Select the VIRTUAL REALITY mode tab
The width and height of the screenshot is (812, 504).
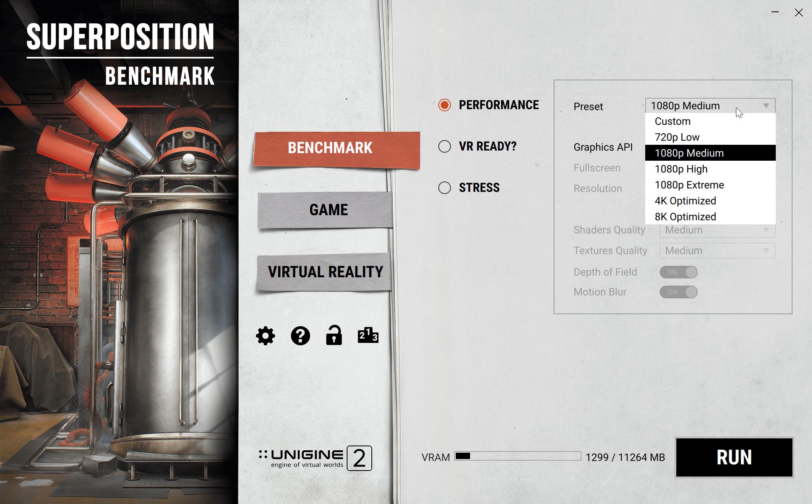click(324, 270)
